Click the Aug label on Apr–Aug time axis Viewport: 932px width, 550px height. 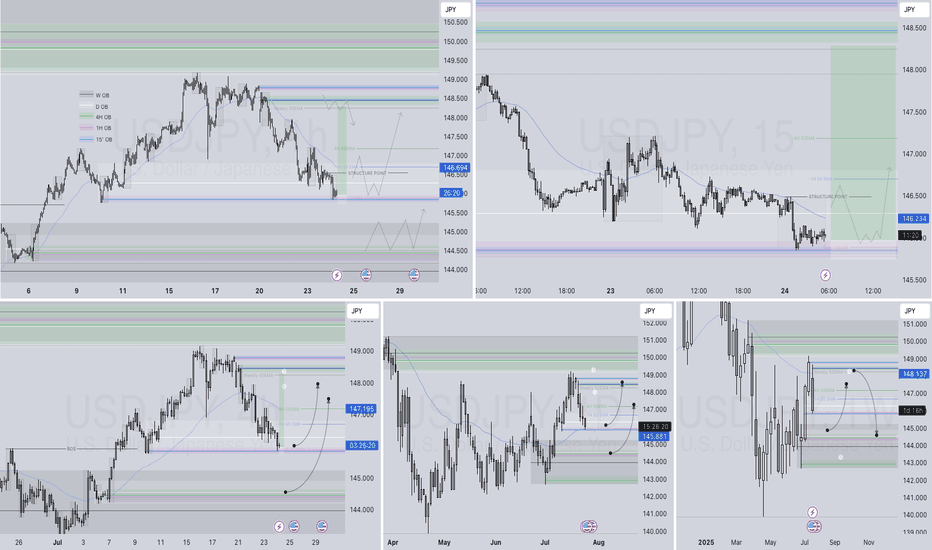(599, 542)
